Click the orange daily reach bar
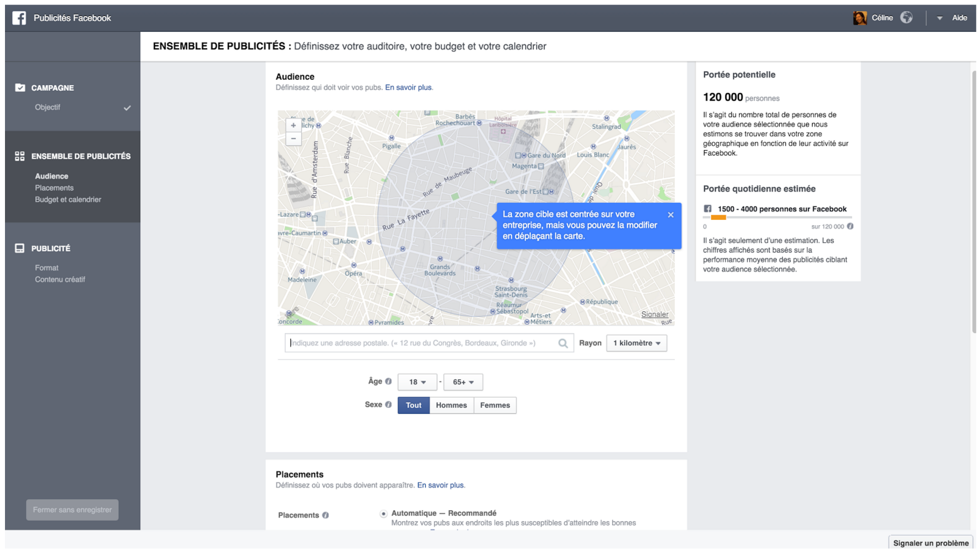This screenshot has height=551, width=980. coord(718,218)
